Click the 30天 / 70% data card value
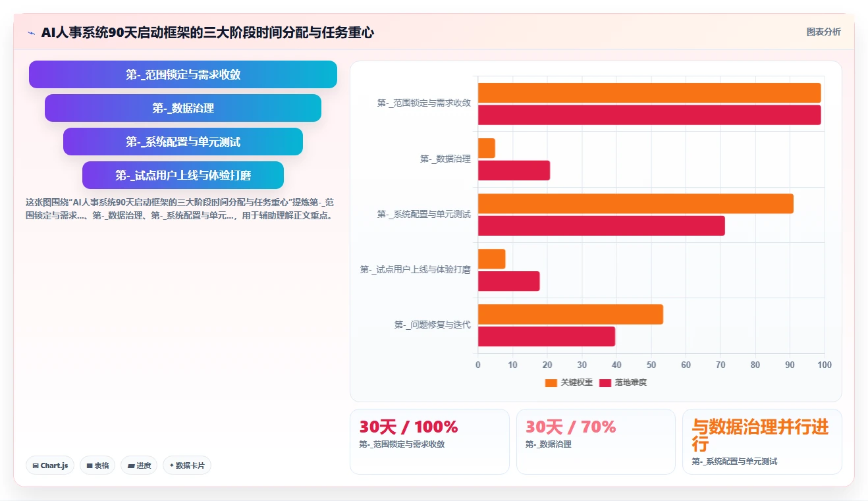 pyautogui.click(x=571, y=427)
